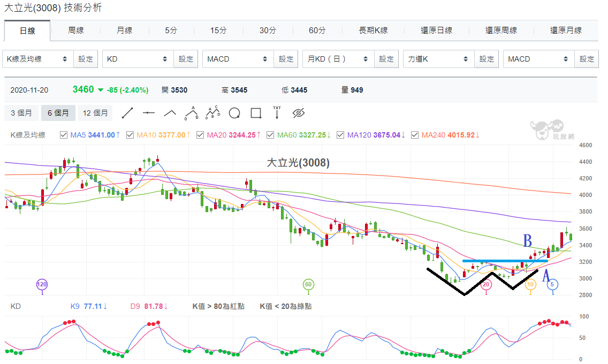Open the 月線 tab
608x364 pixels.
click(125, 30)
